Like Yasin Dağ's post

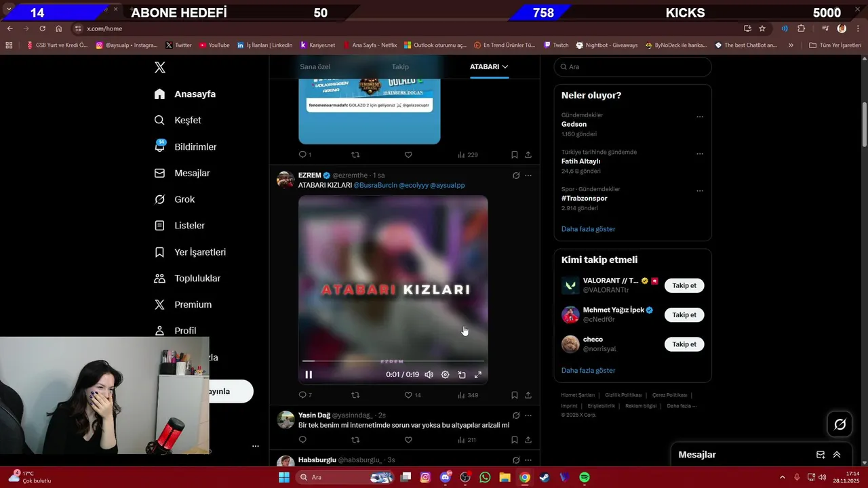[x=408, y=440]
